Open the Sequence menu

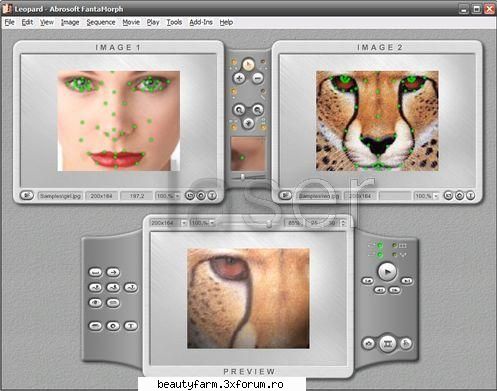101,22
